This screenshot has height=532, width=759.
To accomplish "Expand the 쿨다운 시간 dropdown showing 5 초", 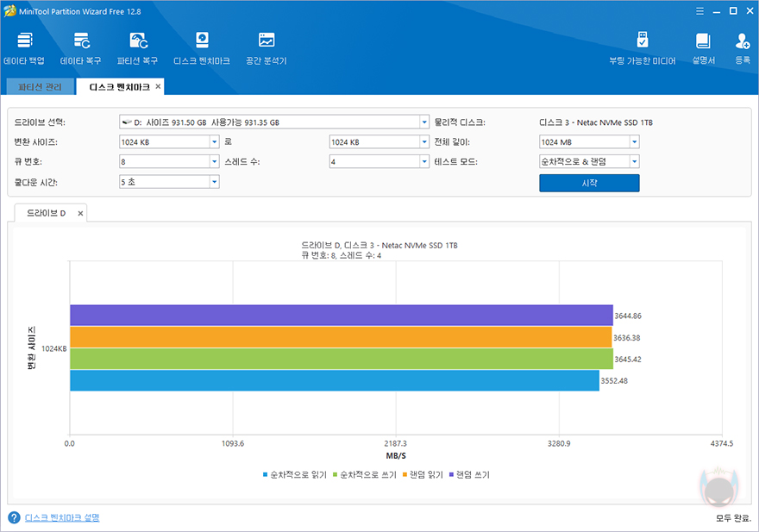I will point(215,182).
